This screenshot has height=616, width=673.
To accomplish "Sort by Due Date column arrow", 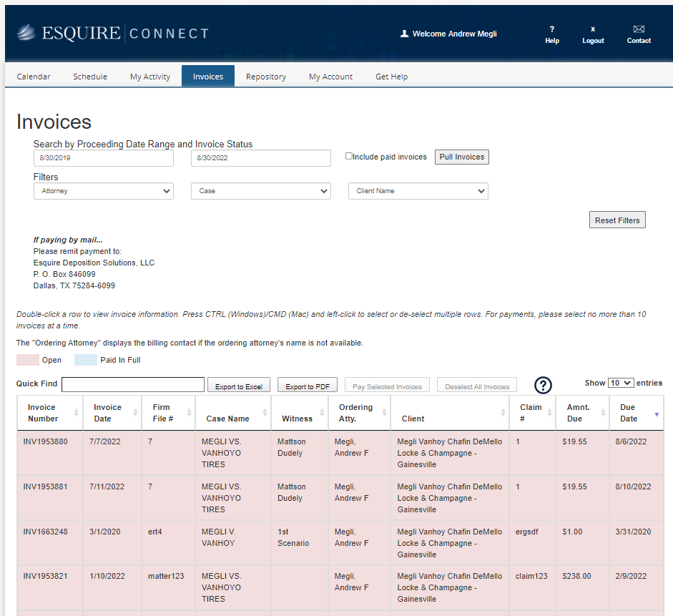I will pyautogui.click(x=657, y=414).
